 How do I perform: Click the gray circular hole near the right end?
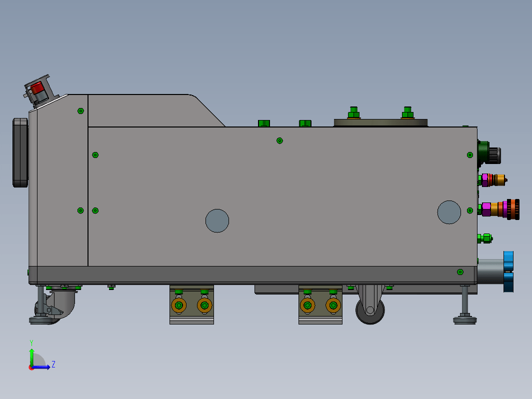pyautogui.click(x=449, y=212)
